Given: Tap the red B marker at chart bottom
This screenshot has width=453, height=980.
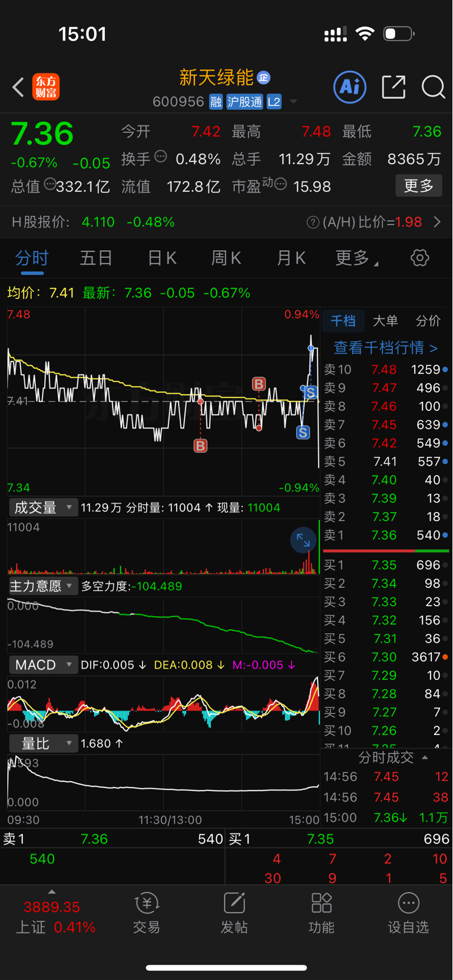Looking at the screenshot, I should (x=200, y=446).
